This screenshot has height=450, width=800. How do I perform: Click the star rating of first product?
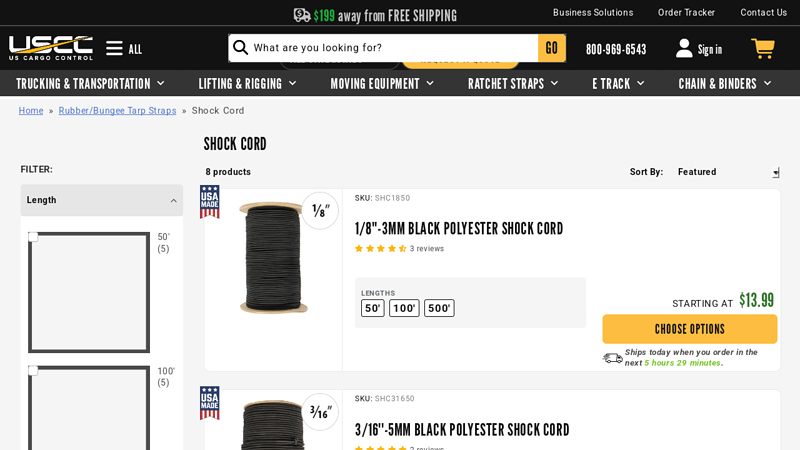click(380, 249)
